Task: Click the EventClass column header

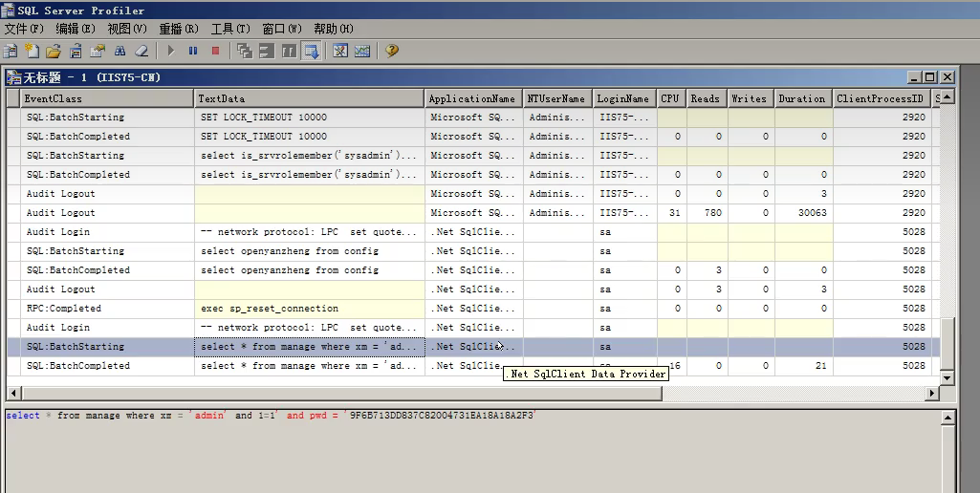Action: 107,98
